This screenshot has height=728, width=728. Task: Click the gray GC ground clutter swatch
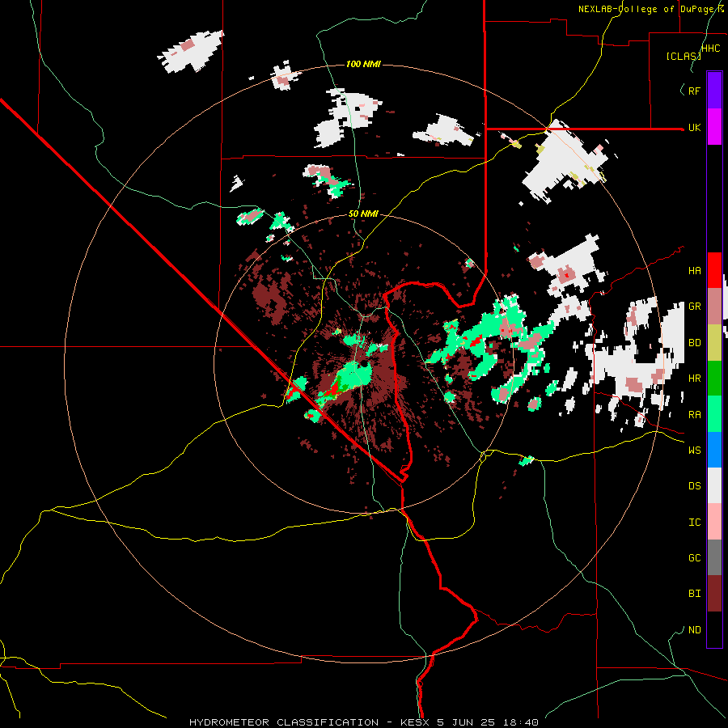pos(714,557)
